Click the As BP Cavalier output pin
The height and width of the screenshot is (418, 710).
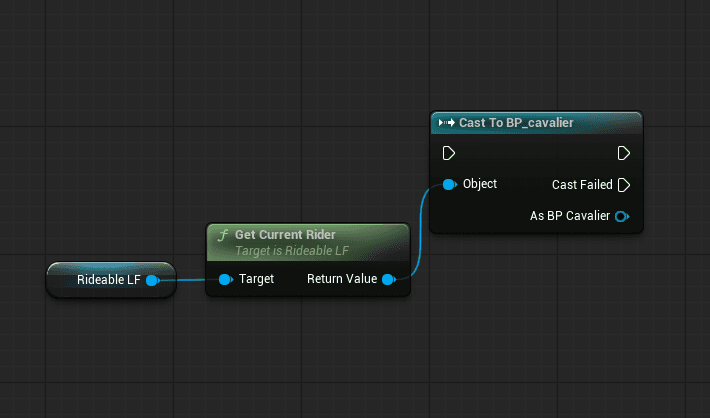[x=622, y=216]
